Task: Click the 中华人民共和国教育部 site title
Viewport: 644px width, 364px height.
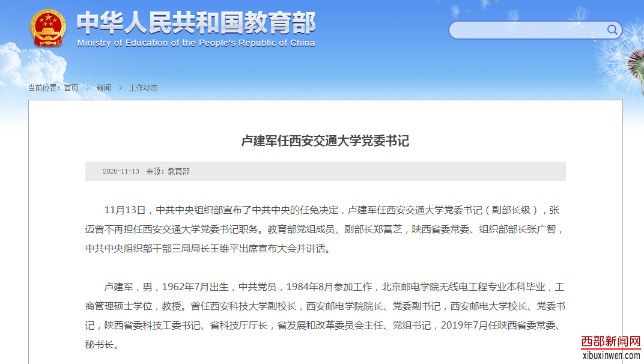Action: (196, 23)
